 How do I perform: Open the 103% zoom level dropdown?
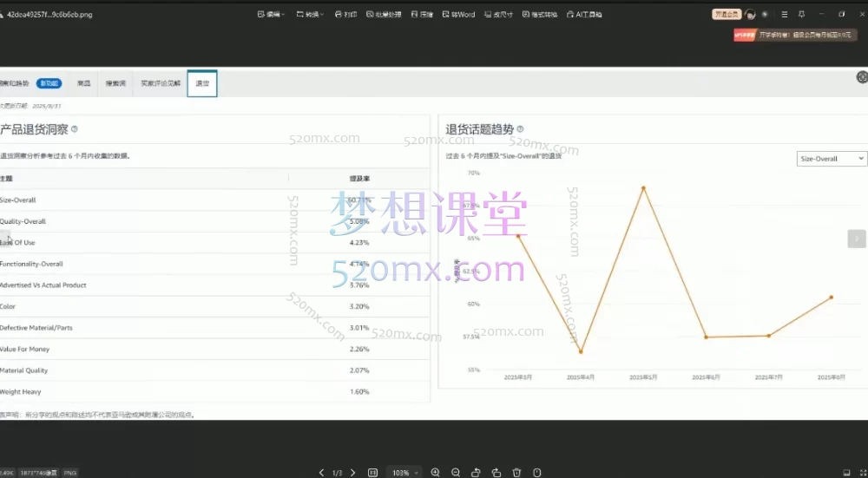point(405,473)
